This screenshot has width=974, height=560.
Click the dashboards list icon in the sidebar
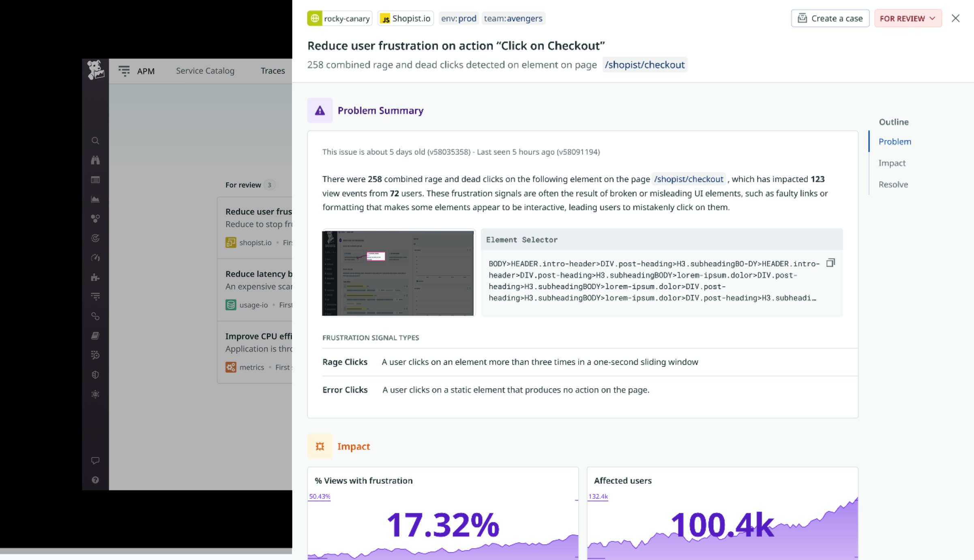point(95,180)
